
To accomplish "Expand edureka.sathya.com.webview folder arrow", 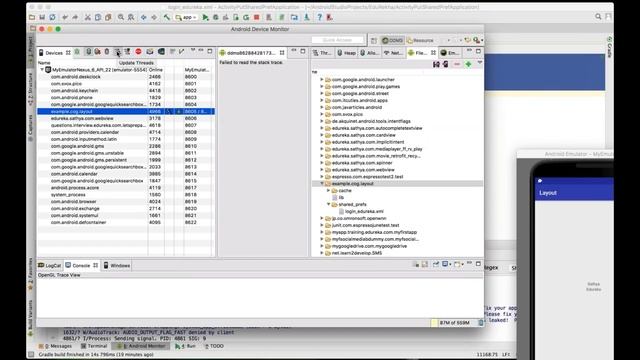I will tap(322, 170).
